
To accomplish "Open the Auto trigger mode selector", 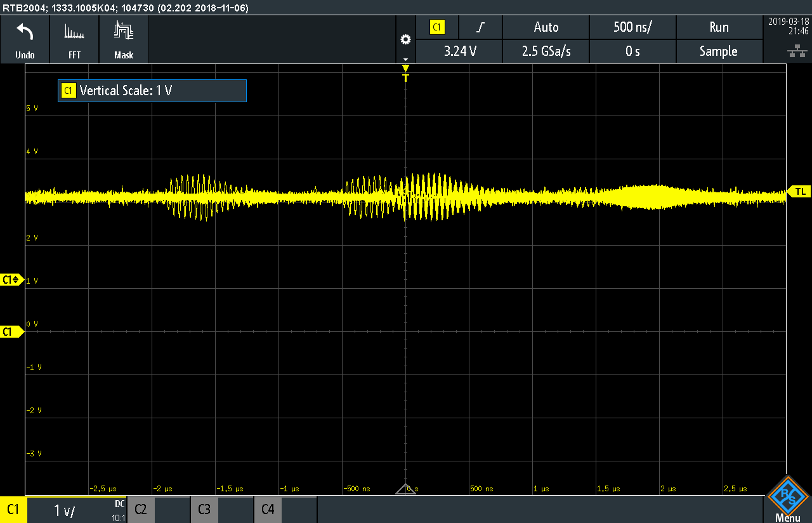I will [x=546, y=27].
